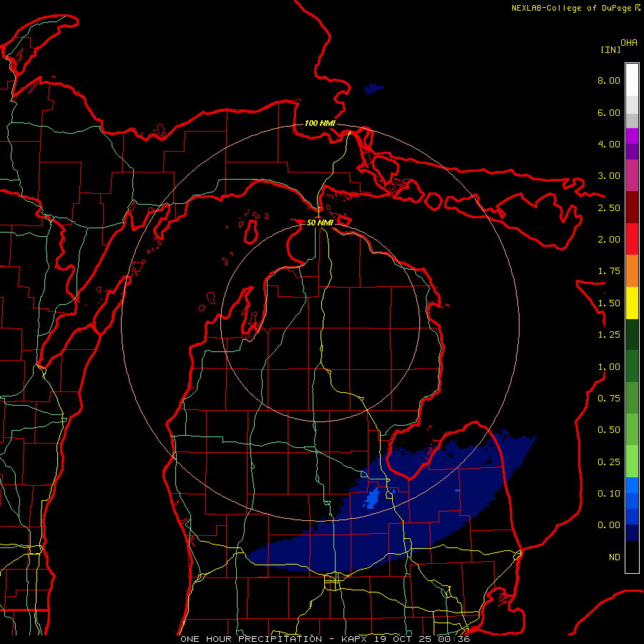Select the dark red legend swatch
The height and width of the screenshot is (644, 644).
tap(632, 208)
